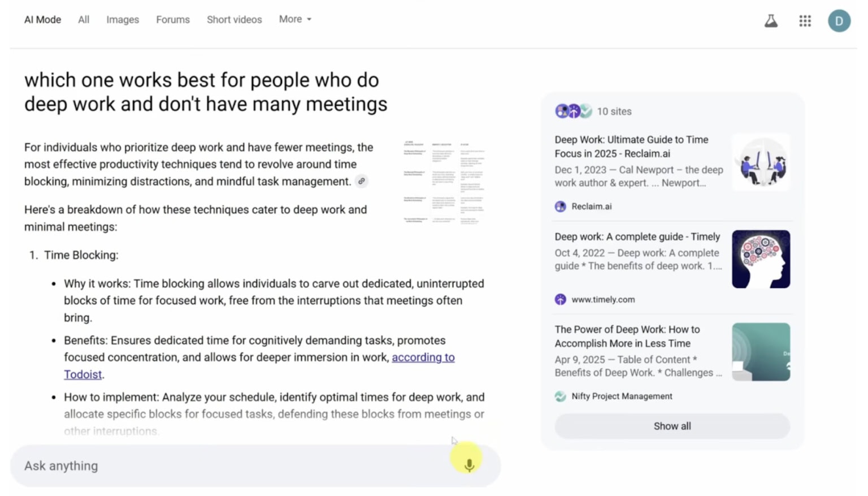
Task: Click the microphone voice input icon
Action: tap(468, 465)
